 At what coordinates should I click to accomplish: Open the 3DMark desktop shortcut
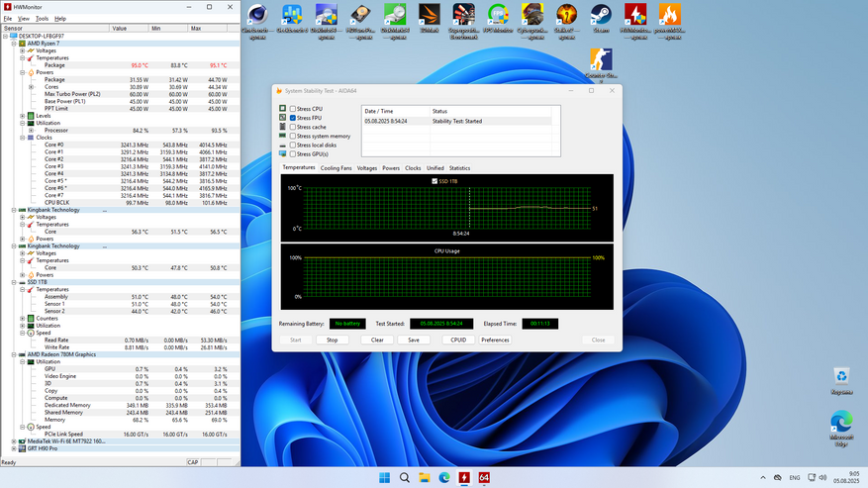[x=429, y=16]
